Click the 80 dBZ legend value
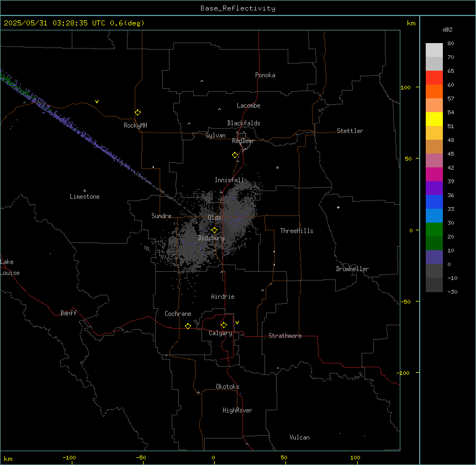 pyautogui.click(x=451, y=44)
